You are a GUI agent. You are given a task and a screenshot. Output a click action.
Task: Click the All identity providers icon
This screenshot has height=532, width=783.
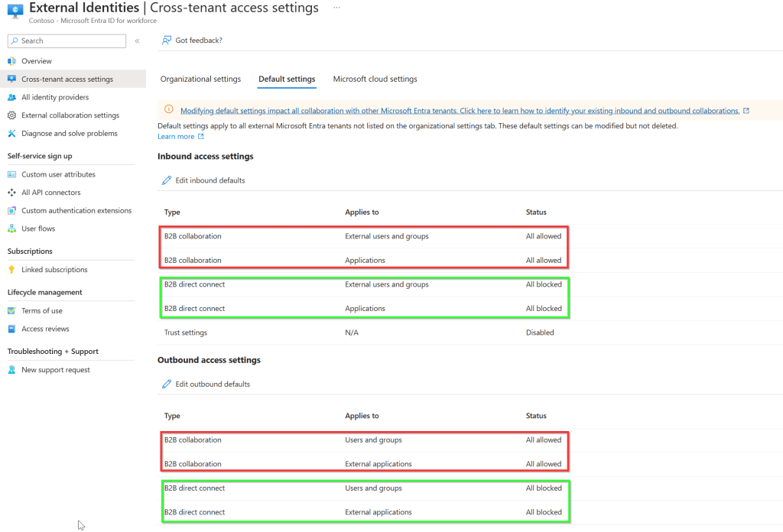[x=11, y=97]
